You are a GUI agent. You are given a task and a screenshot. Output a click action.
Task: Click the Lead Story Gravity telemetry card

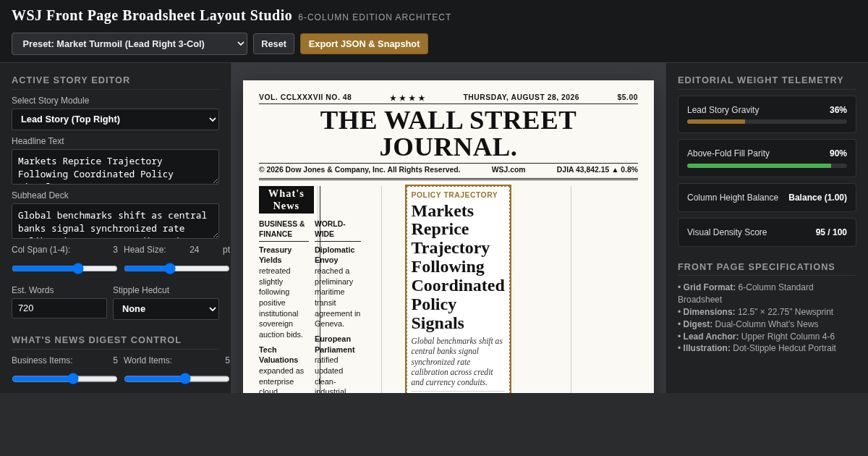pyautogui.click(x=767, y=114)
